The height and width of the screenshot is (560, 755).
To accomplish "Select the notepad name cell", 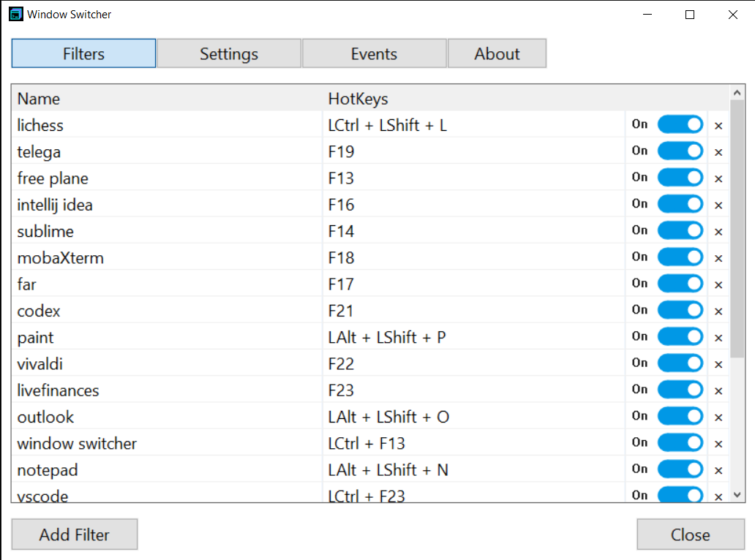I will click(167, 469).
